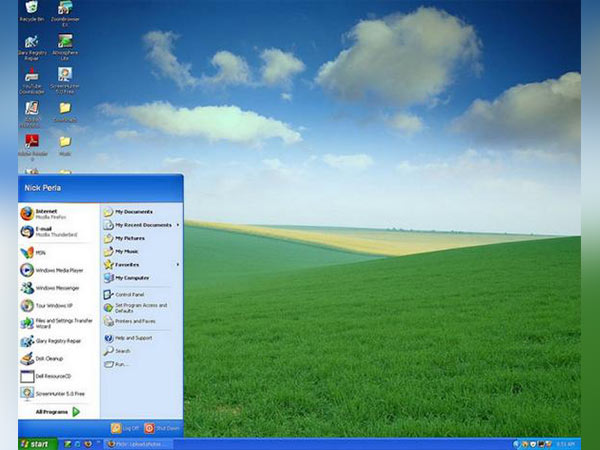Launch Windows Media Player

(58, 270)
